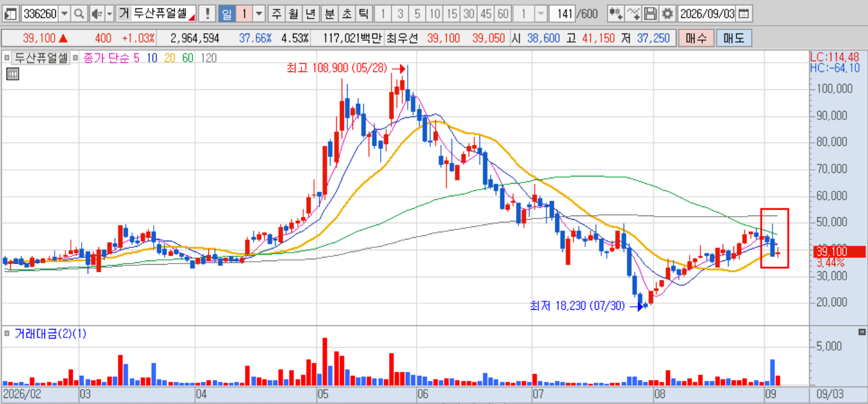Expand the dropdown arrow next to the speaker

109,14
